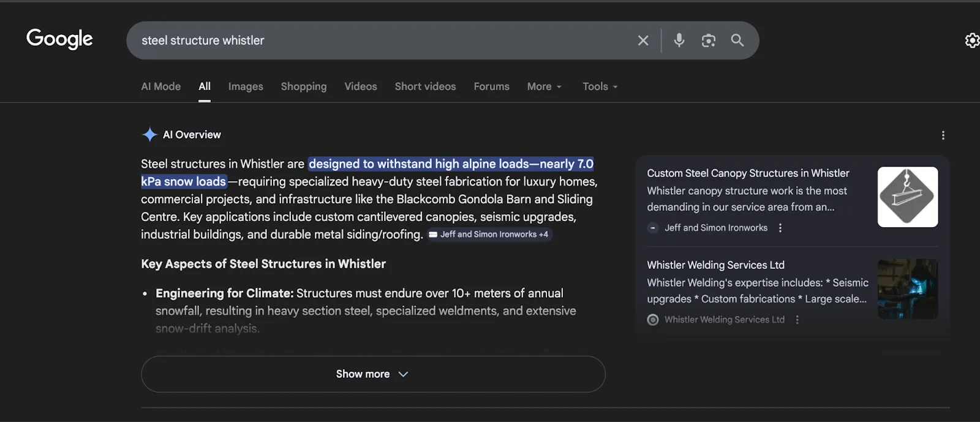980x422 pixels.
Task: Open search by image camera icon
Action: pos(709,40)
